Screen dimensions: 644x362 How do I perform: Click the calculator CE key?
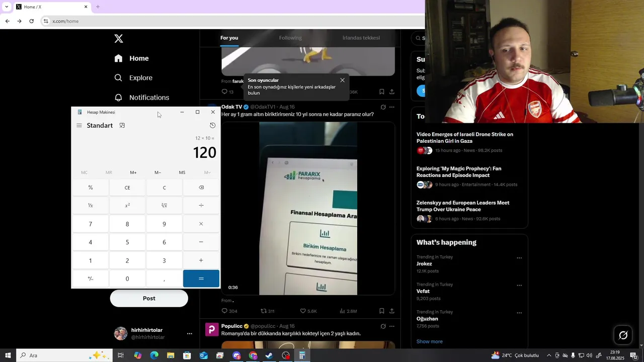[x=127, y=188]
